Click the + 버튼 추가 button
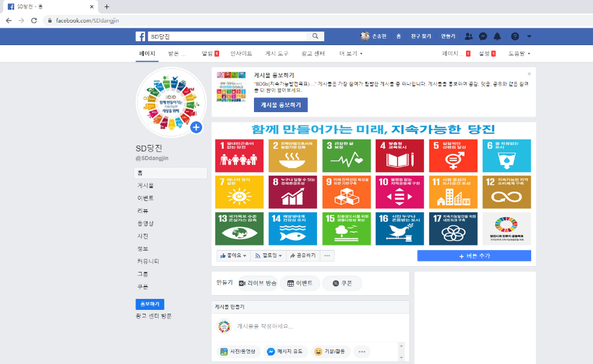 [x=474, y=256]
